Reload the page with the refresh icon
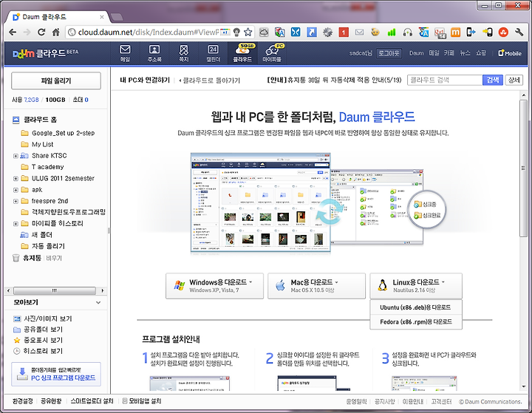This screenshot has height=413, width=532. pos(41,33)
